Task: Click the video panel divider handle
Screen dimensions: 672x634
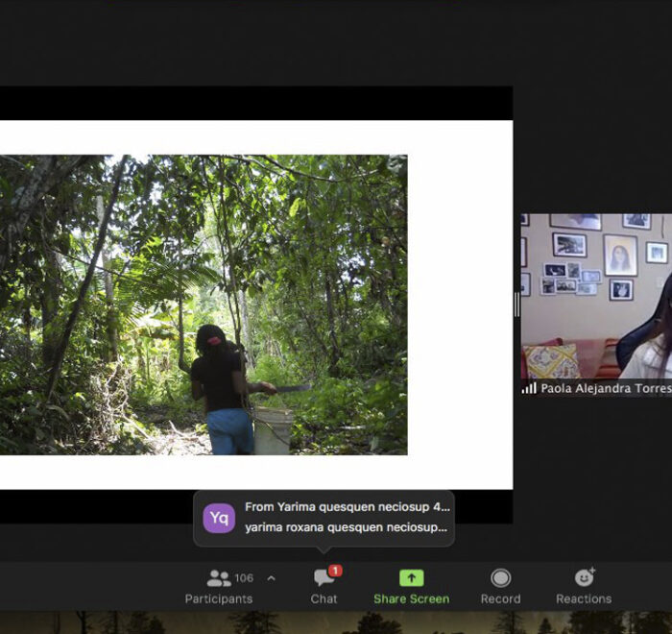Action: tap(516, 305)
